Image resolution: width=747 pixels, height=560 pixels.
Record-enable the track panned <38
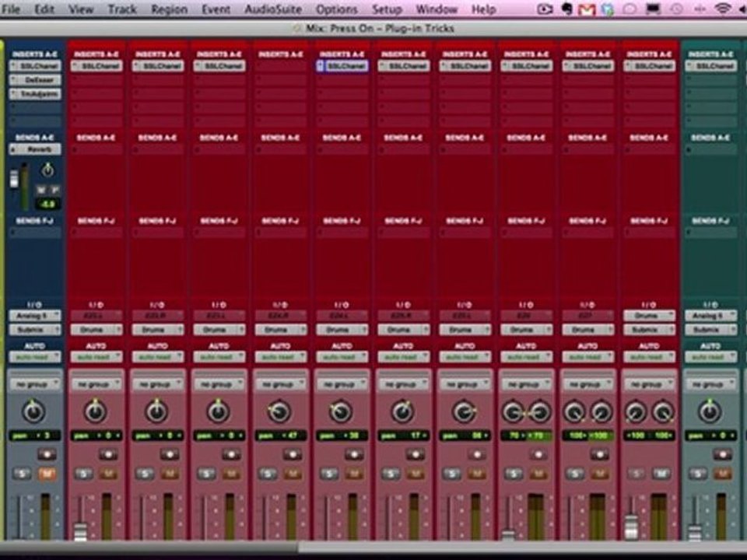pos(354,454)
